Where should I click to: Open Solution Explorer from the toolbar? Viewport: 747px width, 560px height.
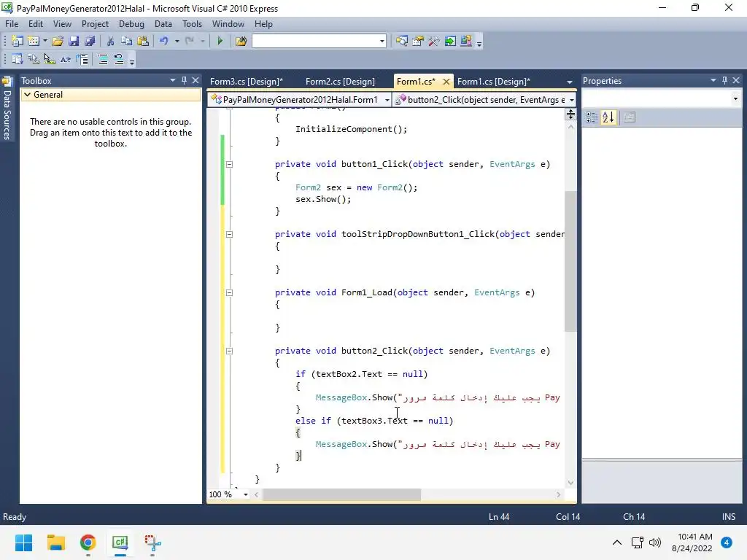(x=402, y=42)
